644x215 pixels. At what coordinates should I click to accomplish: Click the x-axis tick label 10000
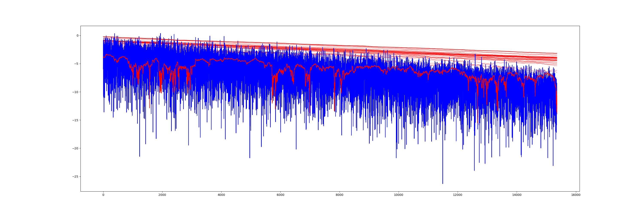point(398,195)
